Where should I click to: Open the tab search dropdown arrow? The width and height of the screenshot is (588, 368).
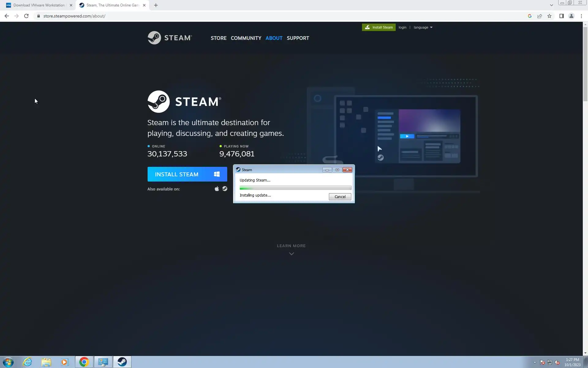551,5
